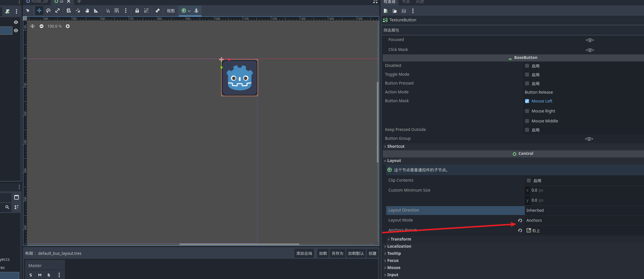Click the save resource disk icon
The image size is (644, 279).
404,11
